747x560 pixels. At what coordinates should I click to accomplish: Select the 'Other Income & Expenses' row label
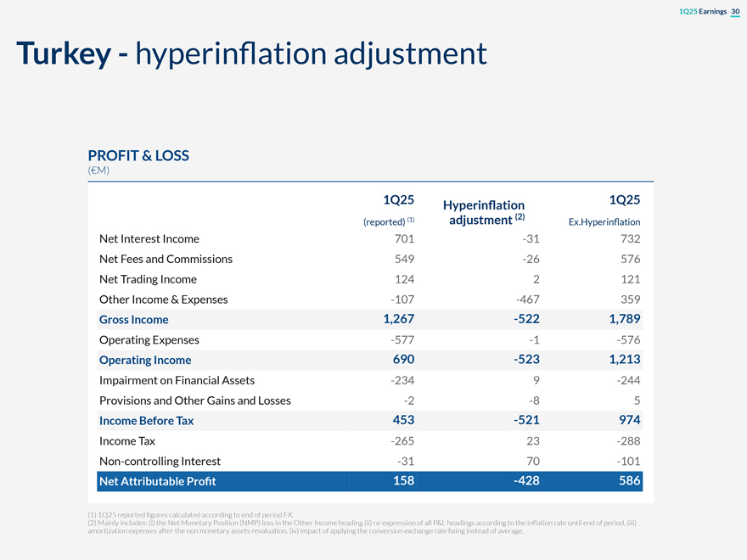163,300
